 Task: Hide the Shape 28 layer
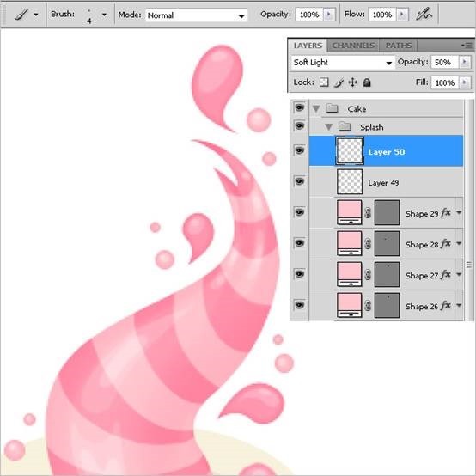click(299, 243)
